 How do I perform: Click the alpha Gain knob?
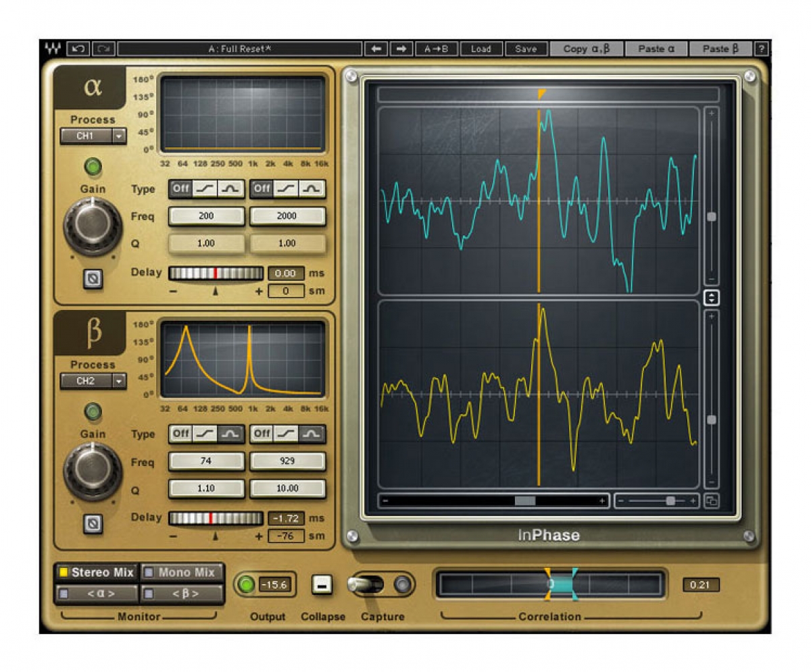point(93,227)
